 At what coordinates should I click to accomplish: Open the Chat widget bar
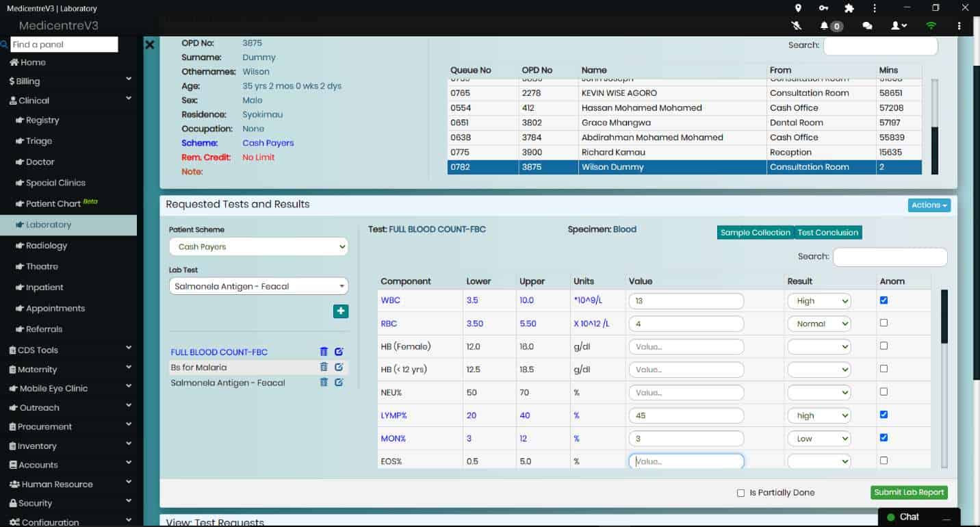pyautogui.click(x=919, y=517)
